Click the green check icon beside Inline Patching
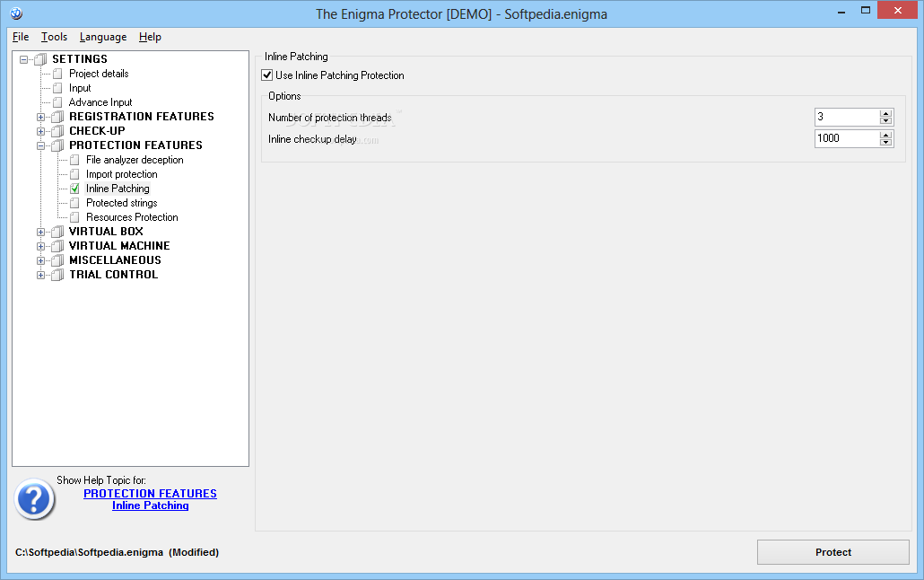Screen dimensions: 924x580 tap(74, 189)
